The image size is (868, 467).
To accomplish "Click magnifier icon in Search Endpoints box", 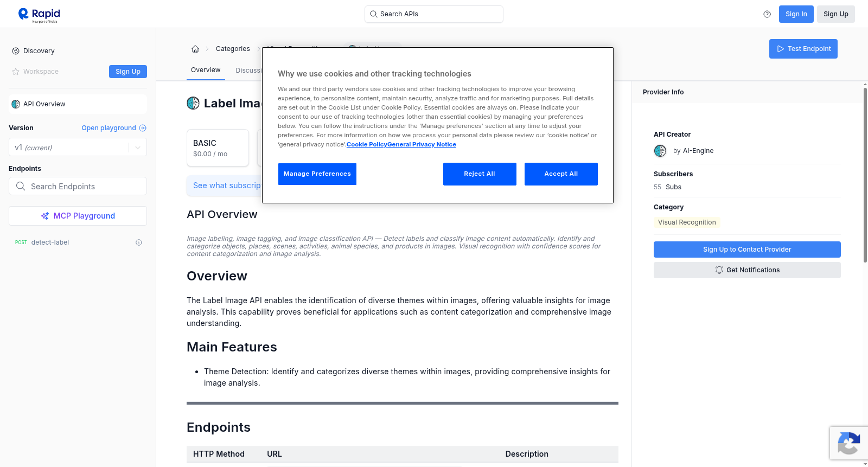I will tap(21, 186).
